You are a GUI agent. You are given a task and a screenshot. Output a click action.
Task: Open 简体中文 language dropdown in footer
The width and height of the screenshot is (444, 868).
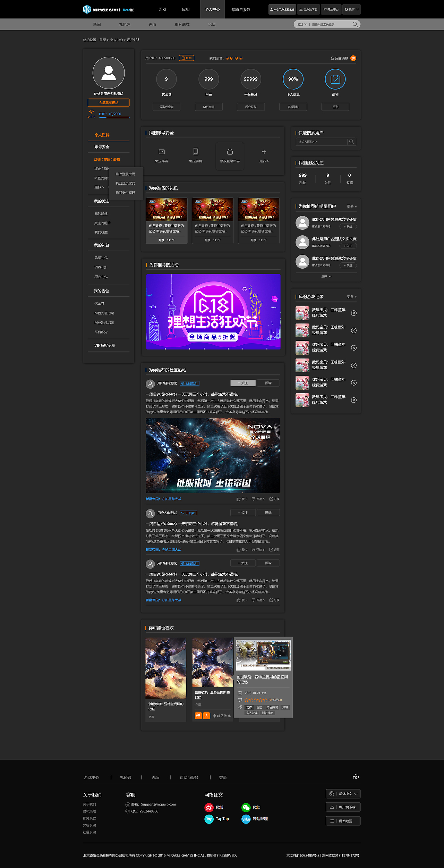[x=343, y=794]
